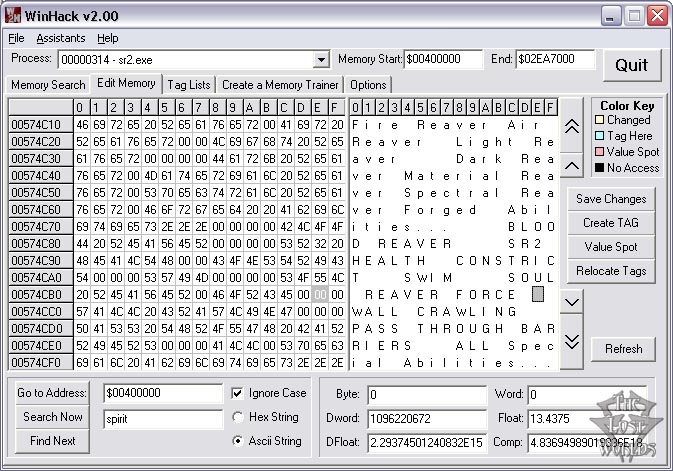
Task: Select address row 00574C40
Action: [41, 176]
